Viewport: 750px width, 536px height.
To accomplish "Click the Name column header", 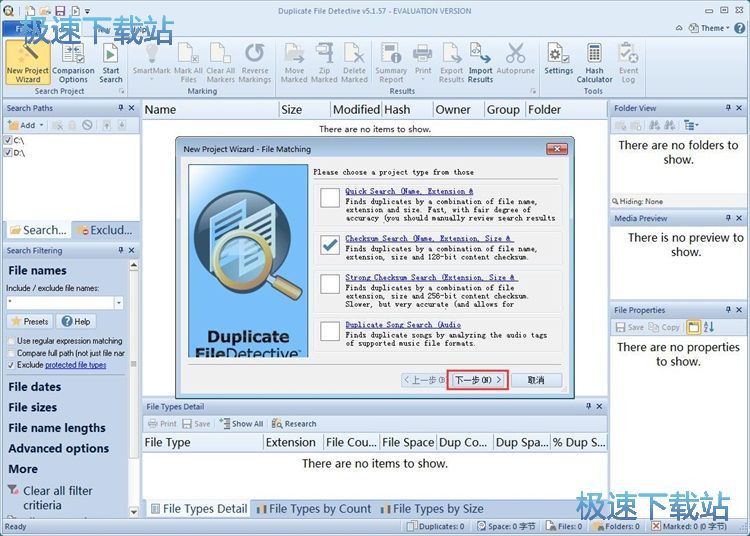I will [210, 109].
